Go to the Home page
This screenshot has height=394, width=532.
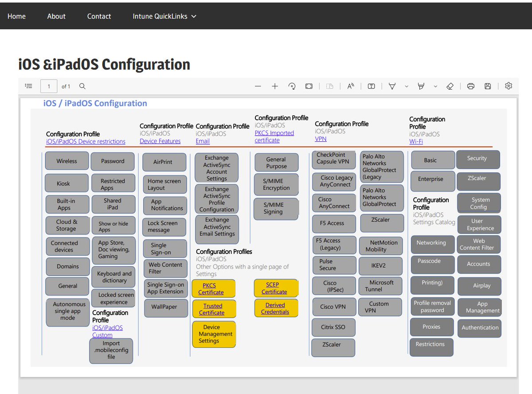click(x=16, y=16)
